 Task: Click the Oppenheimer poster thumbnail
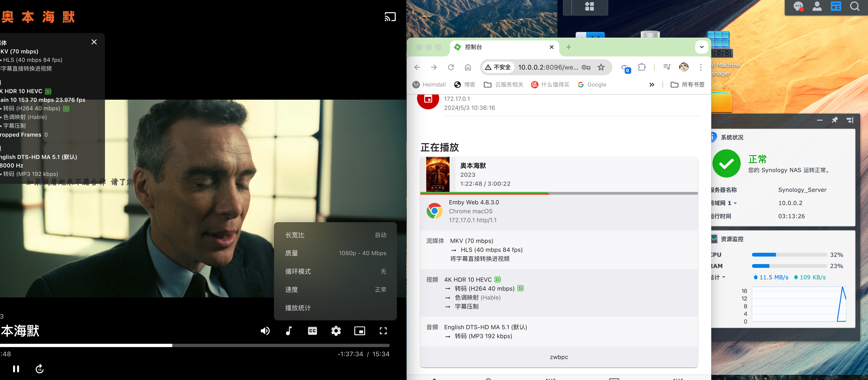click(438, 174)
